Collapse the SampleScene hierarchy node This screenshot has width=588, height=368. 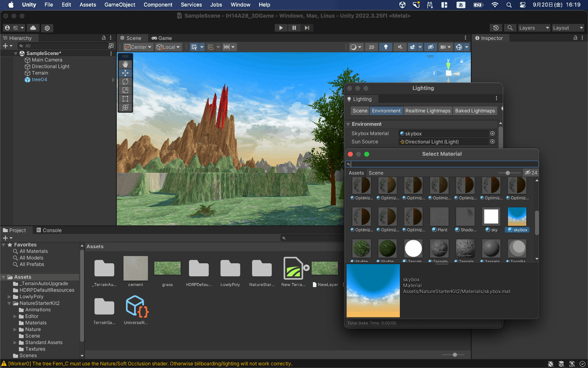(x=16, y=53)
